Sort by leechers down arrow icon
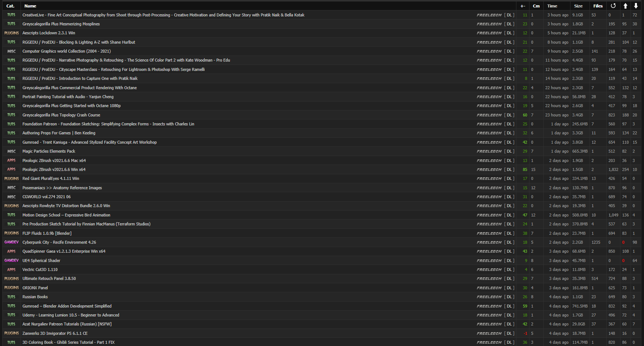Viewport: 644px width, 346px height. point(636,6)
